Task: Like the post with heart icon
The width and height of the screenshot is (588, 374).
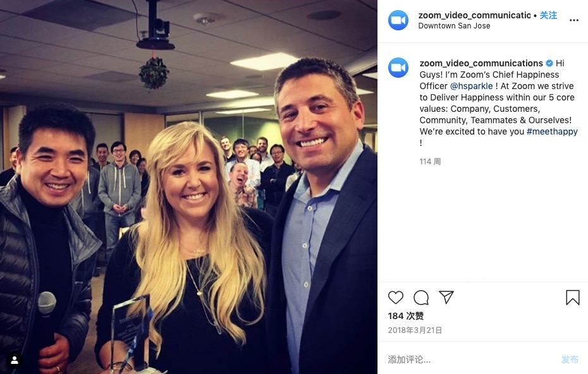Action: click(x=396, y=298)
